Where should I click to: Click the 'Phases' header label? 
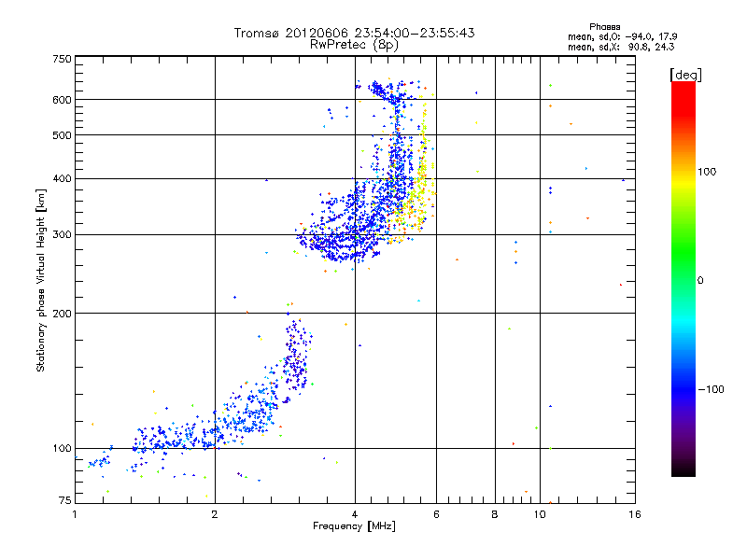click(604, 27)
